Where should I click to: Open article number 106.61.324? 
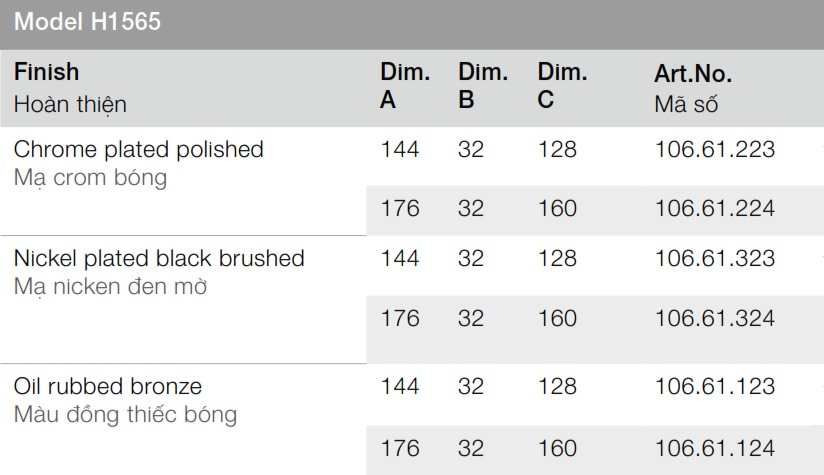(x=715, y=318)
